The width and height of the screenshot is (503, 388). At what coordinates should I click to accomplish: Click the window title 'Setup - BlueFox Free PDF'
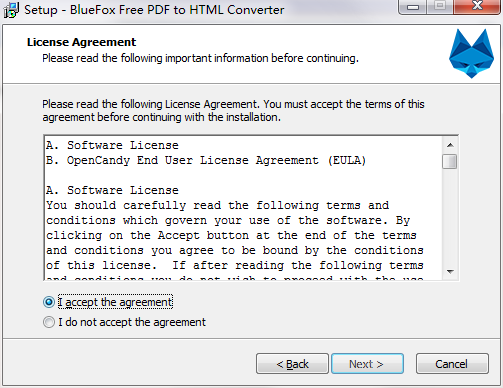tap(154, 10)
